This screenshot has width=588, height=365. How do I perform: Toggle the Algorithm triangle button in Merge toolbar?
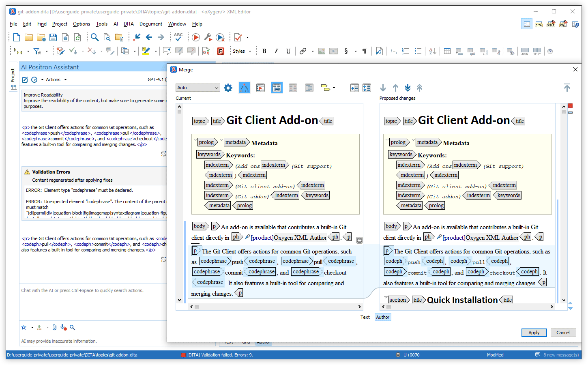pos(244,88)
